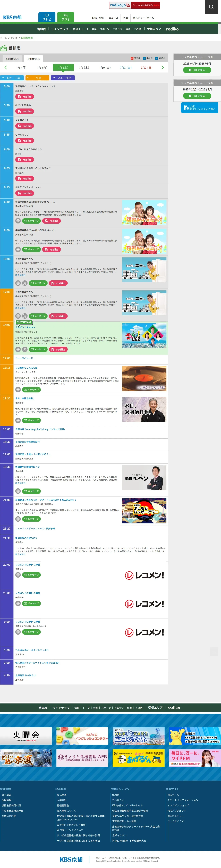Image resolution: width=221 pixels, height=868 pixels.
Task: Open the 乃木坂46のオールナイトニッポン program link
Action: click(32, 650)
